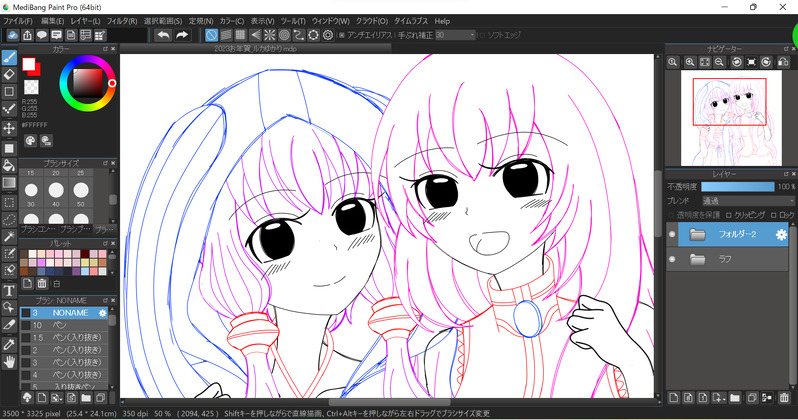Choose the Gradient tool
The height and width of the screenshot is (420, 798).
9,182
